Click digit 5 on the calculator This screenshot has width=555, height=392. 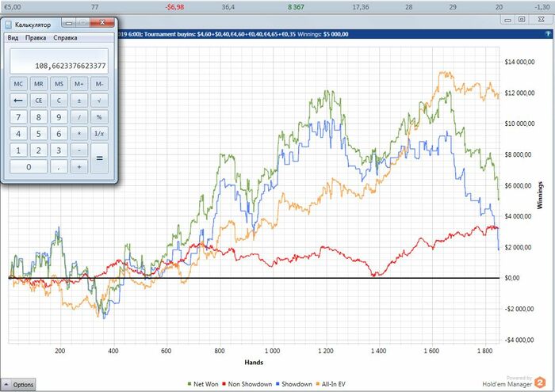point(39,134)
